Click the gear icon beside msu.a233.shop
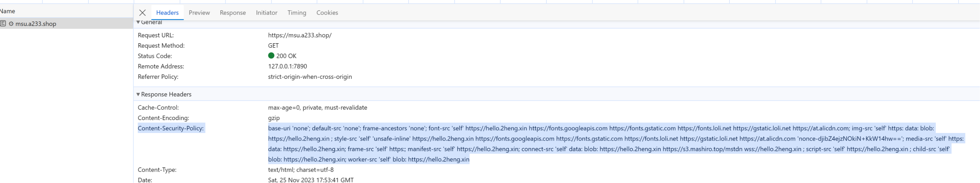This screenshot has width=980, height=183. pyautogui.click(x=11, y=24)
